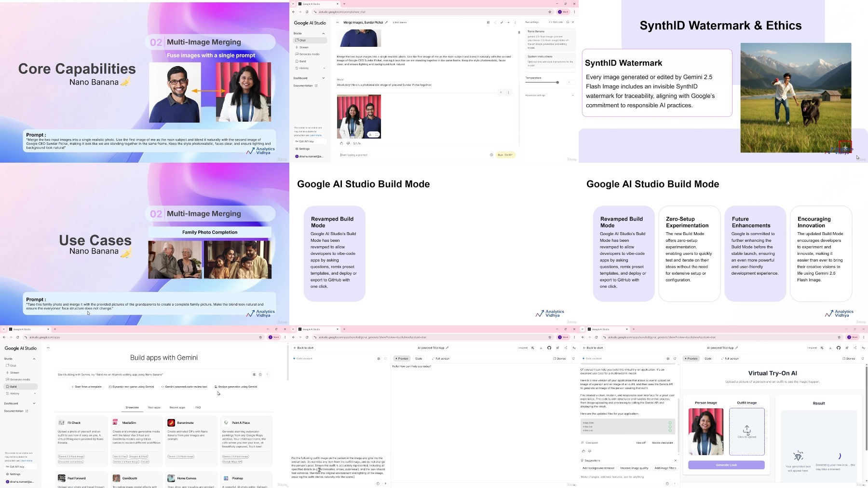The height and width of the screenshot is (488, 868).
Task: Choose 'Gemini powered code review tool' suggestion
Action: point(184,387)
